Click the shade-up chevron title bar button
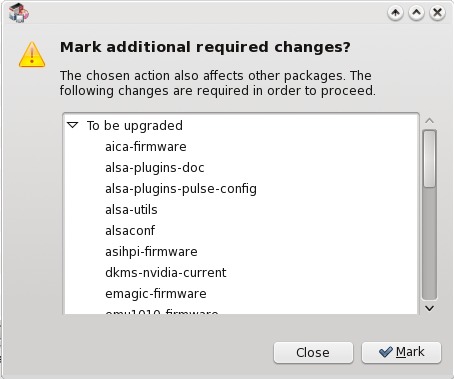This screenshot has width=454, height=379. tap(416, 13)
